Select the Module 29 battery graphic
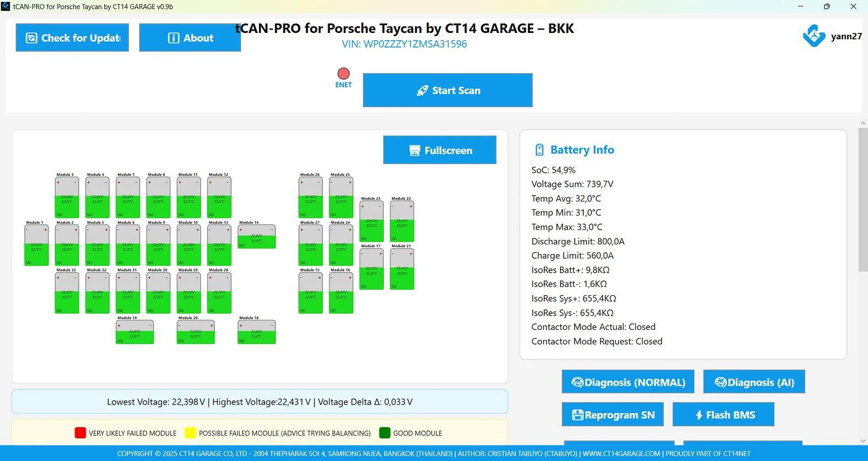This screenshot has width=868, height=461. (x=189, y=293)
